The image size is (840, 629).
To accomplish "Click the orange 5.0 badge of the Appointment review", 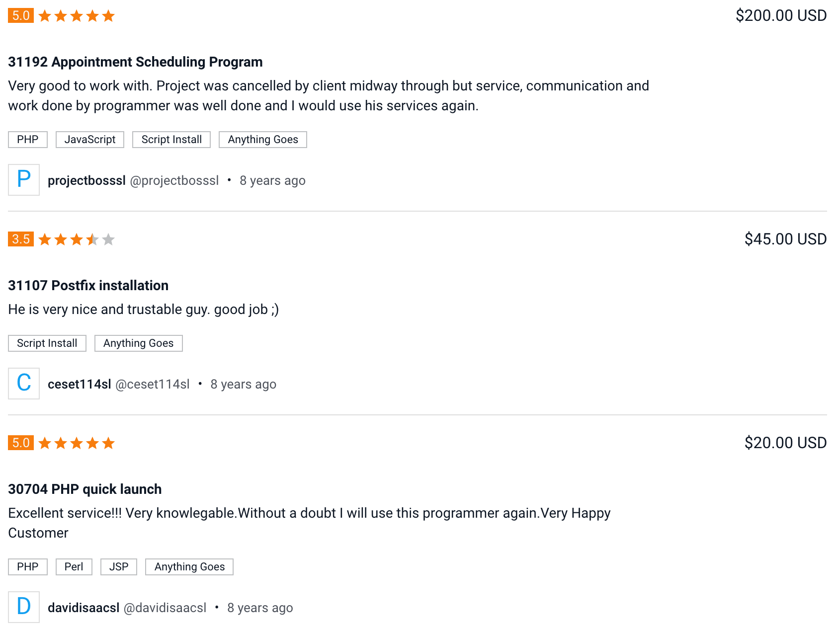I will coord(21,15).
